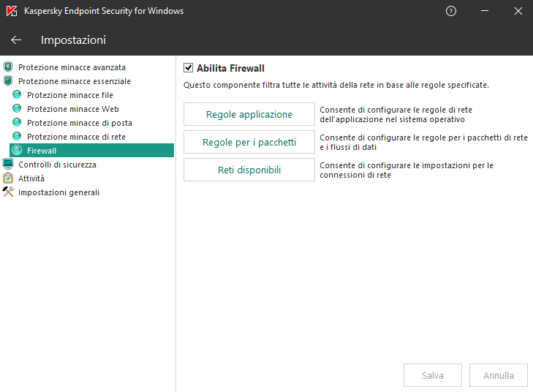Click the Annulla button
The height and width of the screenshot is (392, 533).
(x=499, y=375)
